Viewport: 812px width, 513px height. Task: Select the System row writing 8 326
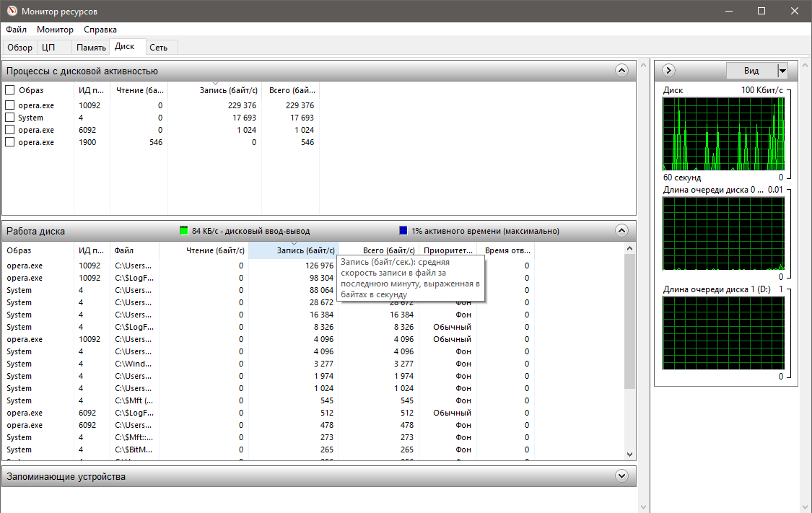click(269, 327)
